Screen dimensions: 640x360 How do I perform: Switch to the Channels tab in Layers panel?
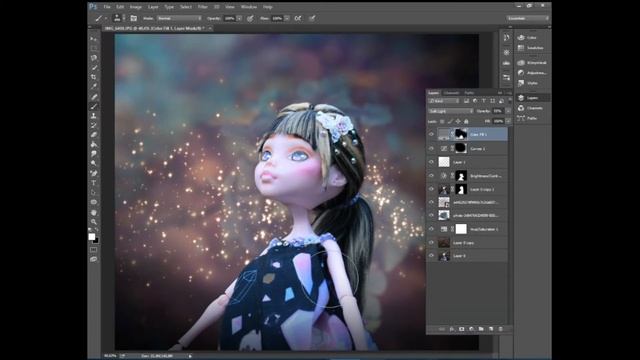pyautogui.click(x=451, y=93)
